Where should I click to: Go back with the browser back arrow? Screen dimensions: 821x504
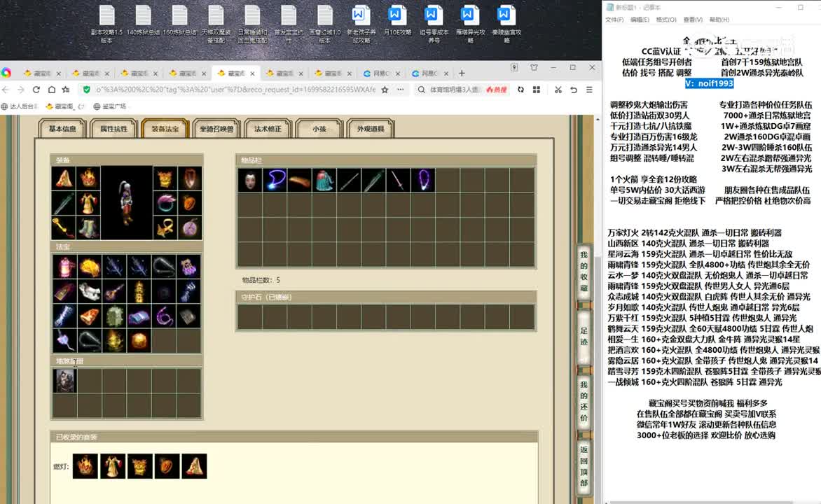point(6,90)
